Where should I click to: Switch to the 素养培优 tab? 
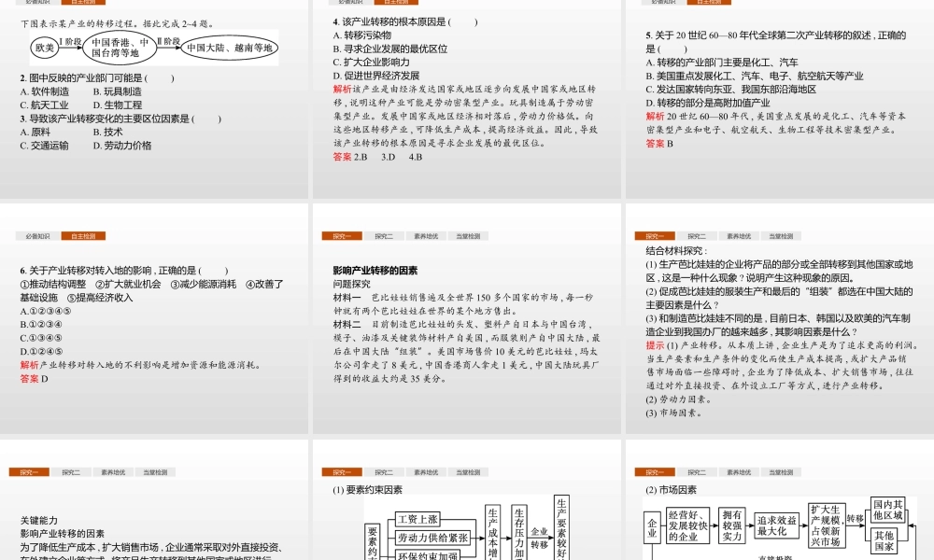pyautogui.click(x=426, y=235)
